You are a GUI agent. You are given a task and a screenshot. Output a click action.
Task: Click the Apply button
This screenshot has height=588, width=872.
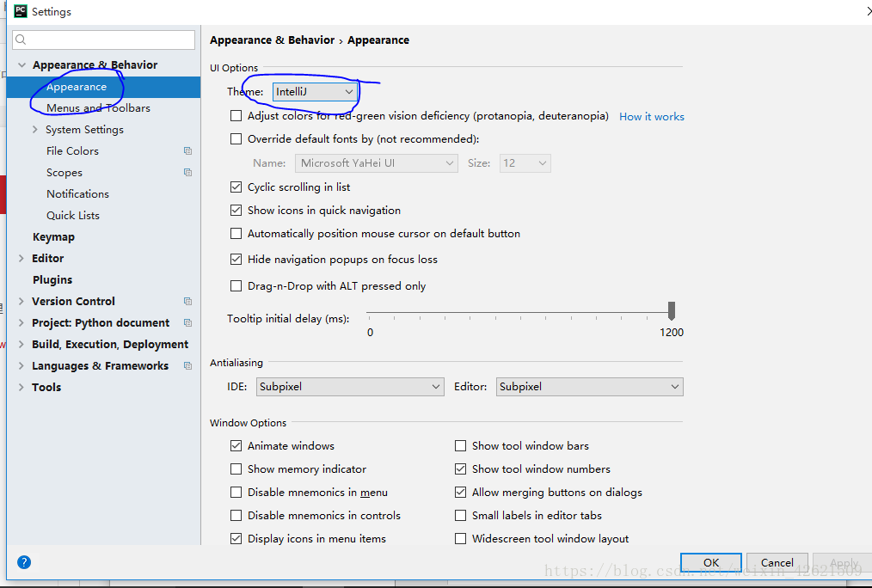[x=843, y=562]
